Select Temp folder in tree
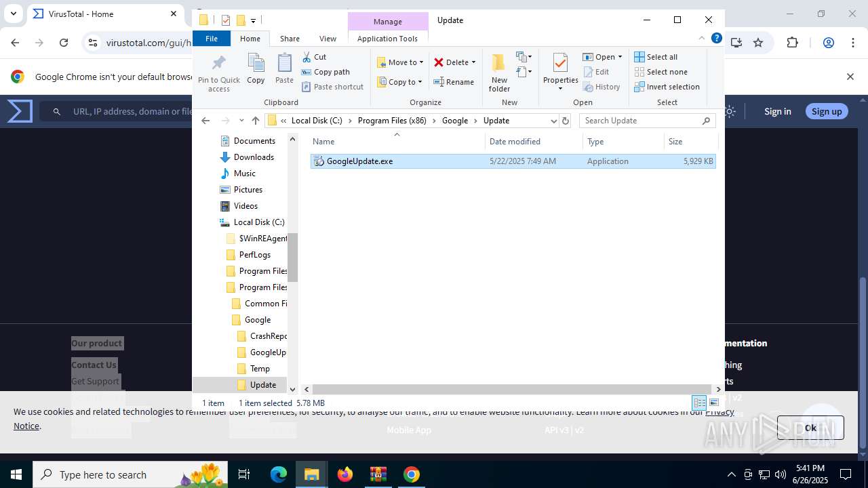868x488 pixels. pyautogui.click(x=260, y=369)
